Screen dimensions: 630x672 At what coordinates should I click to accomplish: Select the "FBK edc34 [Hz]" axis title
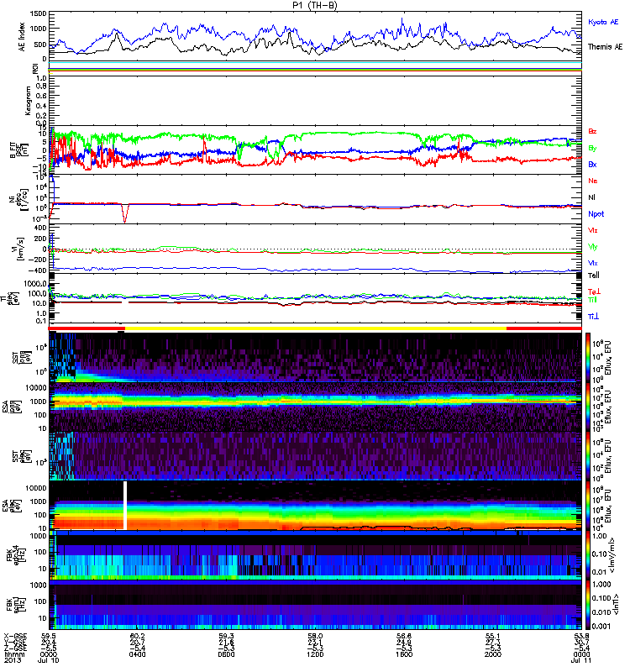click(18, 554)
